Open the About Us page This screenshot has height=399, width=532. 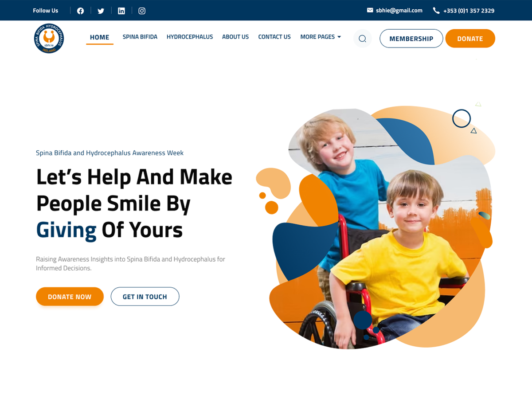pyautogui.click(x=235, y=37)
